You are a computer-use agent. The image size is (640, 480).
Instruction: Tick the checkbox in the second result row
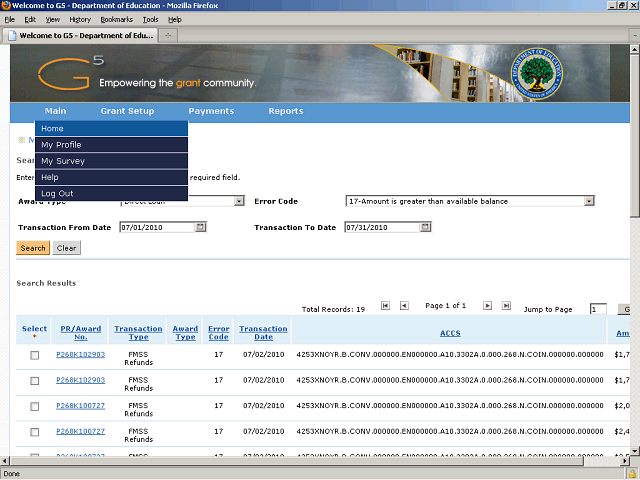[35, 381]
